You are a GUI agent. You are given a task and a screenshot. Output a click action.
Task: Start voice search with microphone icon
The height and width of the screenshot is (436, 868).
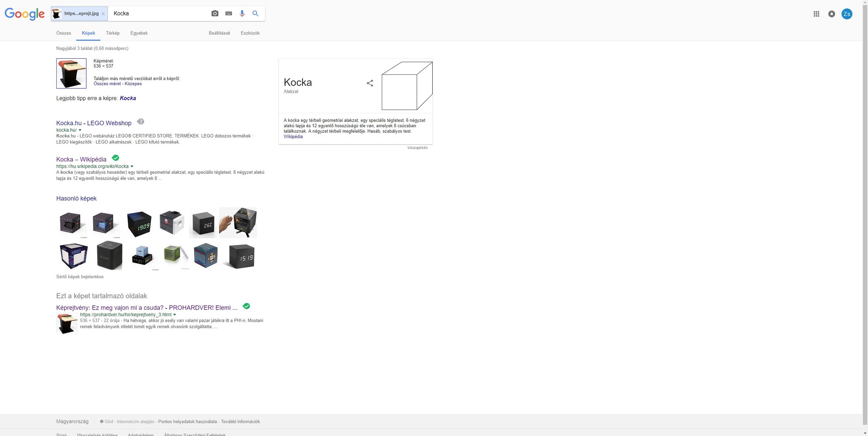(x=242, y=13)
